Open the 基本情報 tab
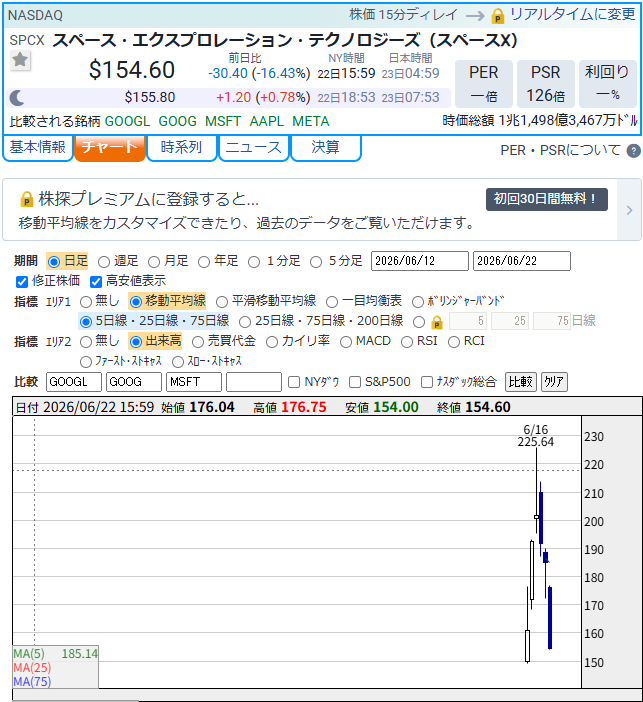 [38, 147]
